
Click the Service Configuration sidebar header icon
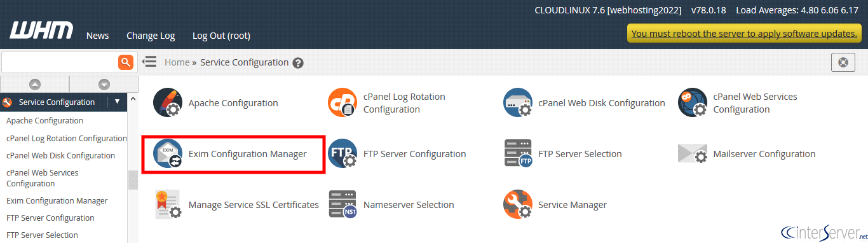click(x=8, y=102)
